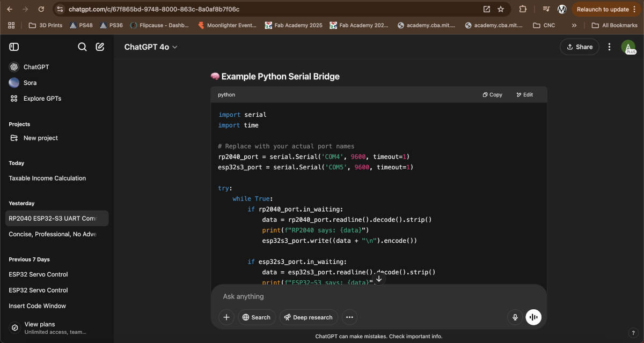Go back with the browser back arrow

10,9
